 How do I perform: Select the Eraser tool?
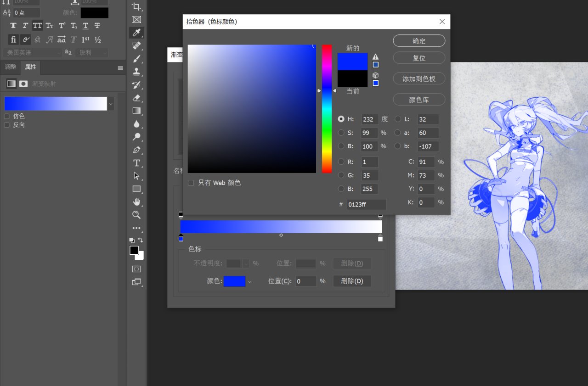tap(136, 98)
